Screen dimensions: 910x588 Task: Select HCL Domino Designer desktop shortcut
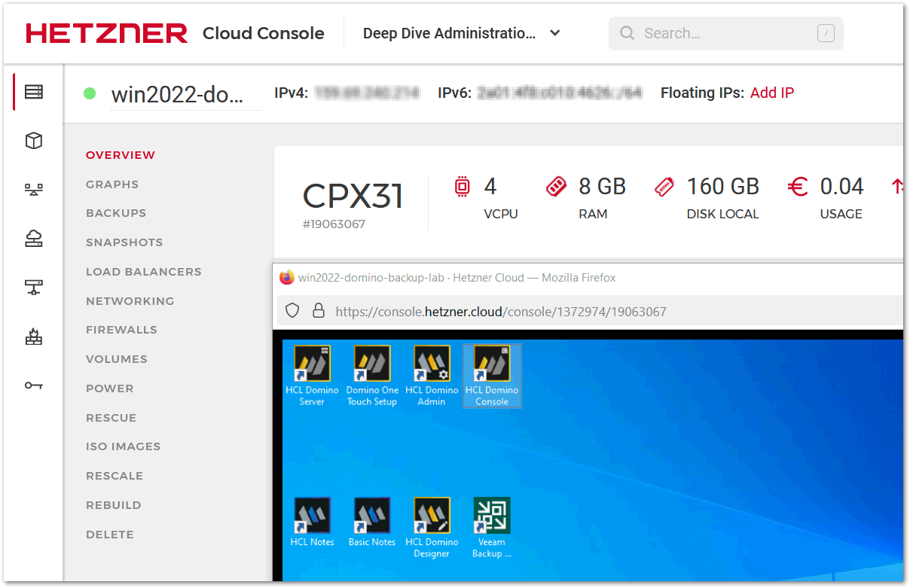(x=432, y=528)
